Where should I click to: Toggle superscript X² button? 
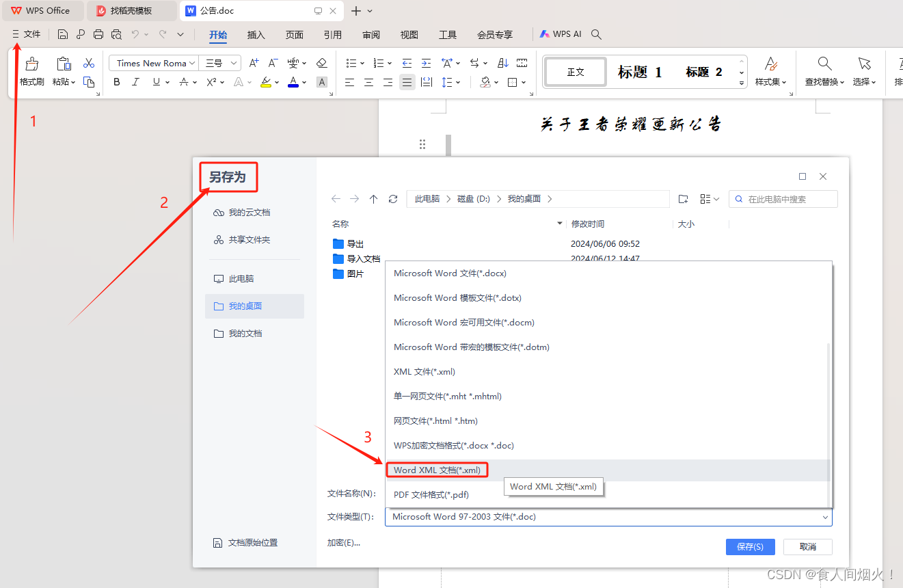[211, 82]
